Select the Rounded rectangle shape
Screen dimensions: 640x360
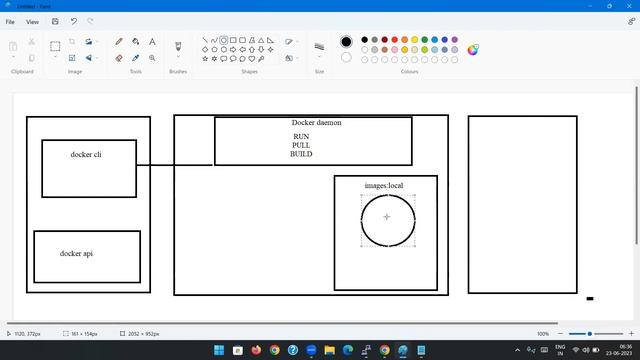pyautogui.click(x=242, y=40)
